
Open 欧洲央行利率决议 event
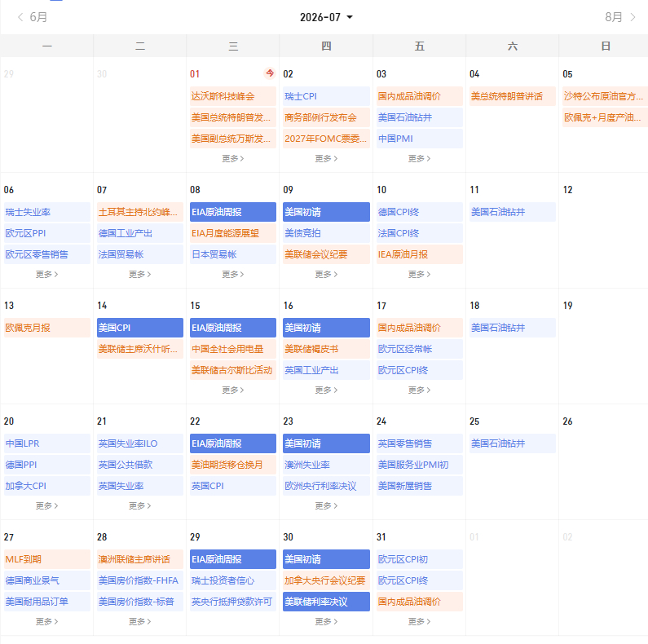326,486
